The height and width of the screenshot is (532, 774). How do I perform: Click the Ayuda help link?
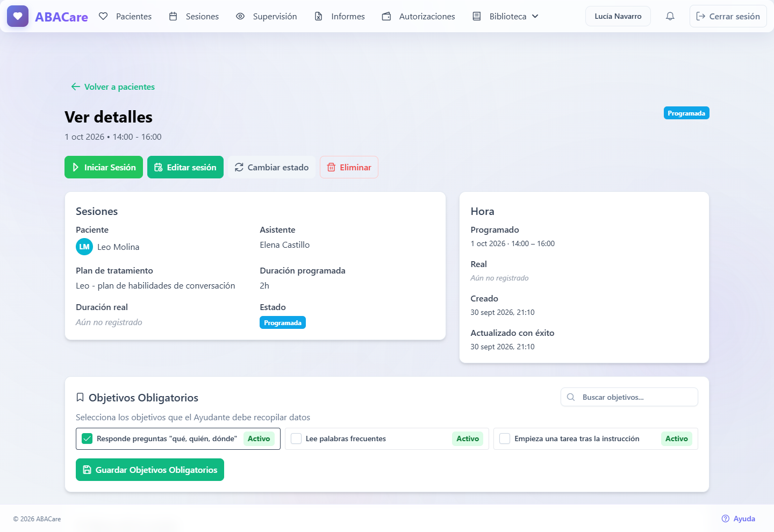click(x=739, y=519)
